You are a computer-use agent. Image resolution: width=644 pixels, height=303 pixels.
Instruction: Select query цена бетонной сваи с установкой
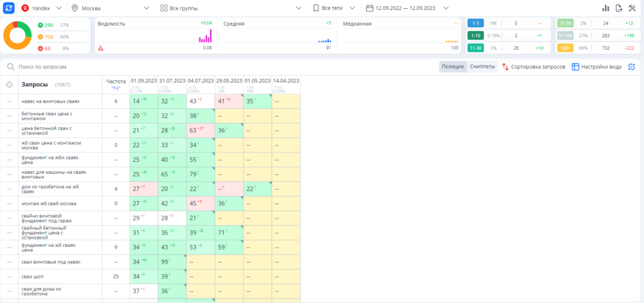(x=47, y=130)
